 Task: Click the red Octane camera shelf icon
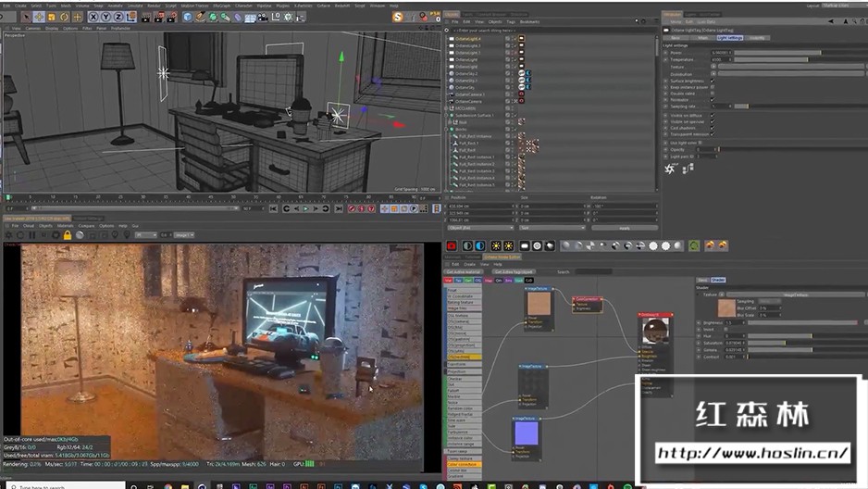pos(452,245)
